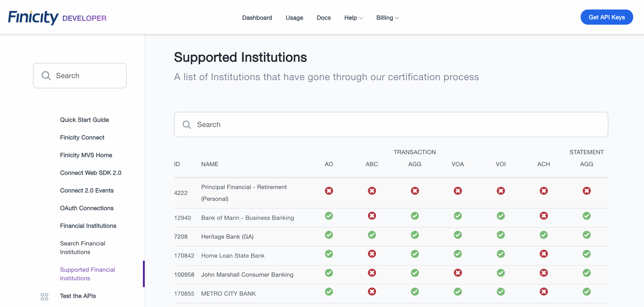Image resolution: width=644 pixels, height=307 pixels.
Task: Click the red X under ACH for John Marshall Consumer Banking
Action: pyautogui.click(x=544, y=273)
